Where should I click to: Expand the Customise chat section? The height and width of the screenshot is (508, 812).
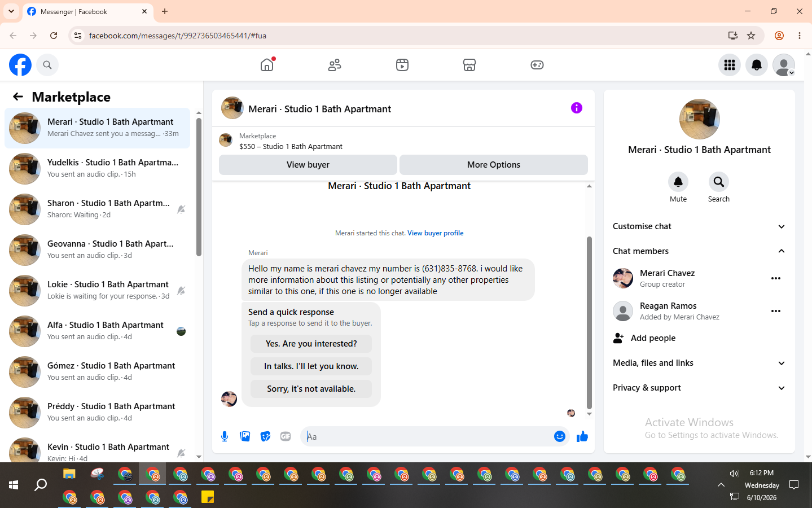700,226
